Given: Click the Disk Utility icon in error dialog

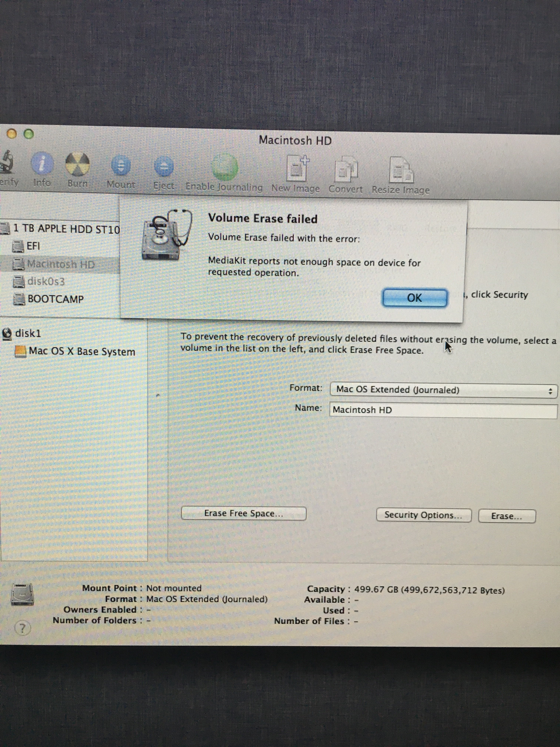Looking at the screenshot, I should (168, 235).
